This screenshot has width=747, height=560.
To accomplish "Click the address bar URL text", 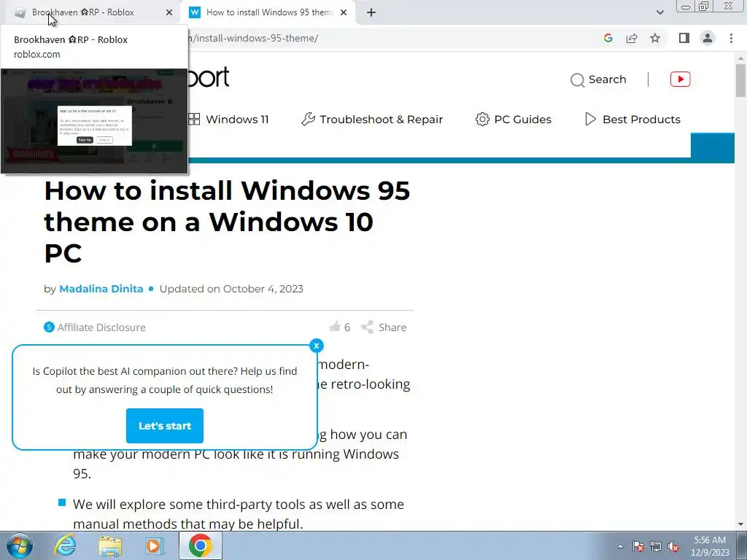I will click(x=255, y=38).
